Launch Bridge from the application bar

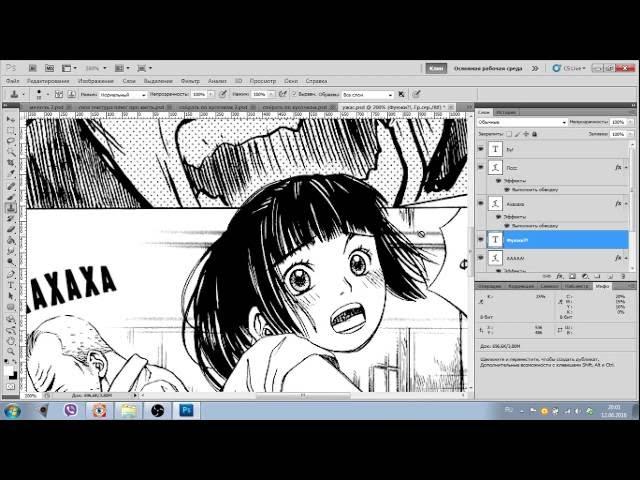[x=33, y=68]
